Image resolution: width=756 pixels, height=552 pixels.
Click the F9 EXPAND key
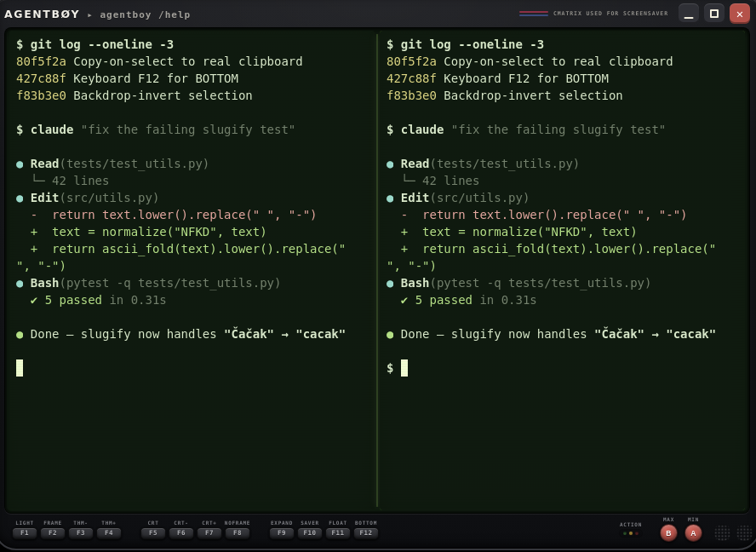[x=282, y=532]
